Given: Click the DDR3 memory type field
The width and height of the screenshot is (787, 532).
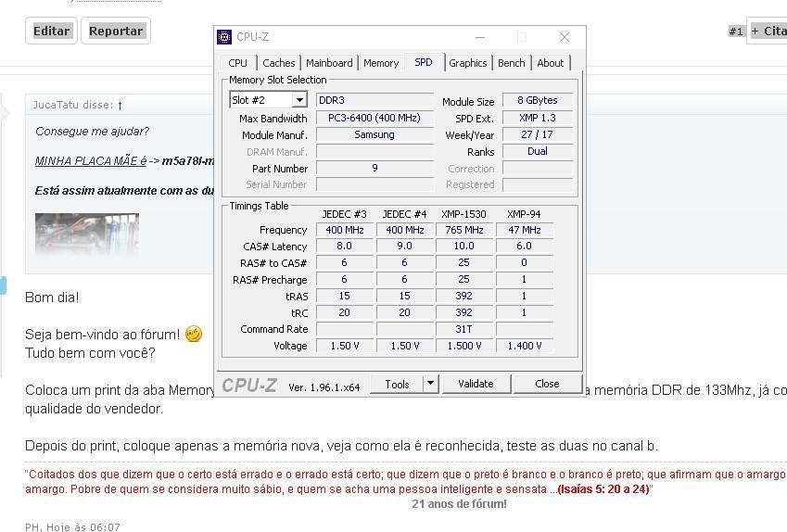Looking at the screenshot, I should tap(374, 100).
